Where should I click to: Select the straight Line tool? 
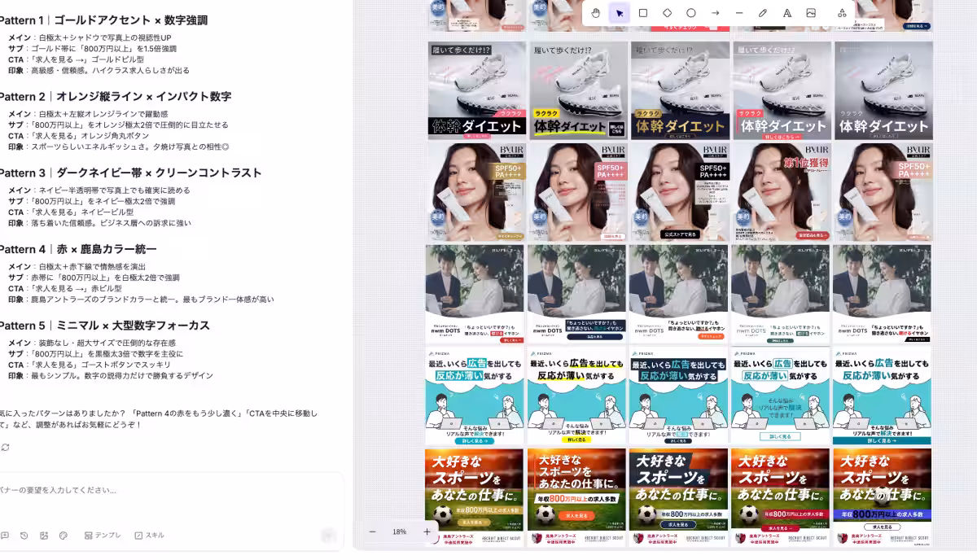[739, 13]
